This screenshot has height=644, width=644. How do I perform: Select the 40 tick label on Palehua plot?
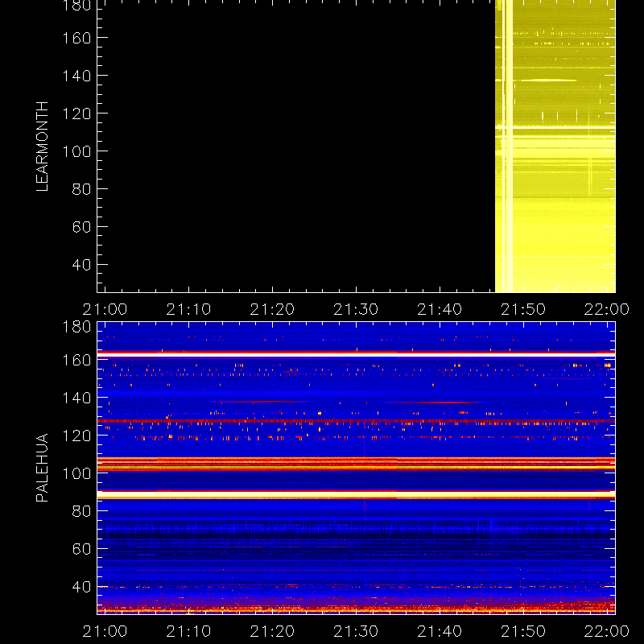tap(81, 587)
